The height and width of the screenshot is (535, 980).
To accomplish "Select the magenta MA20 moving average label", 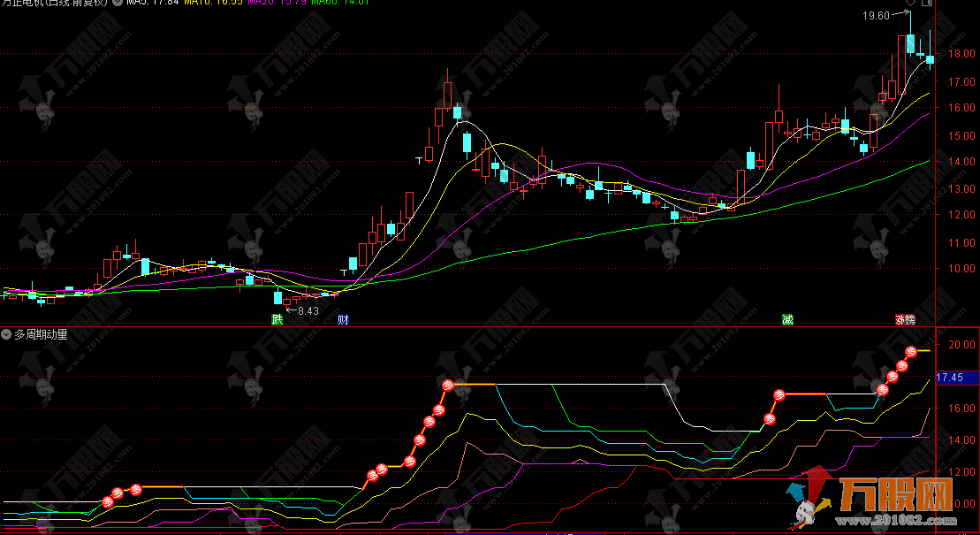I will pos(274,3).
